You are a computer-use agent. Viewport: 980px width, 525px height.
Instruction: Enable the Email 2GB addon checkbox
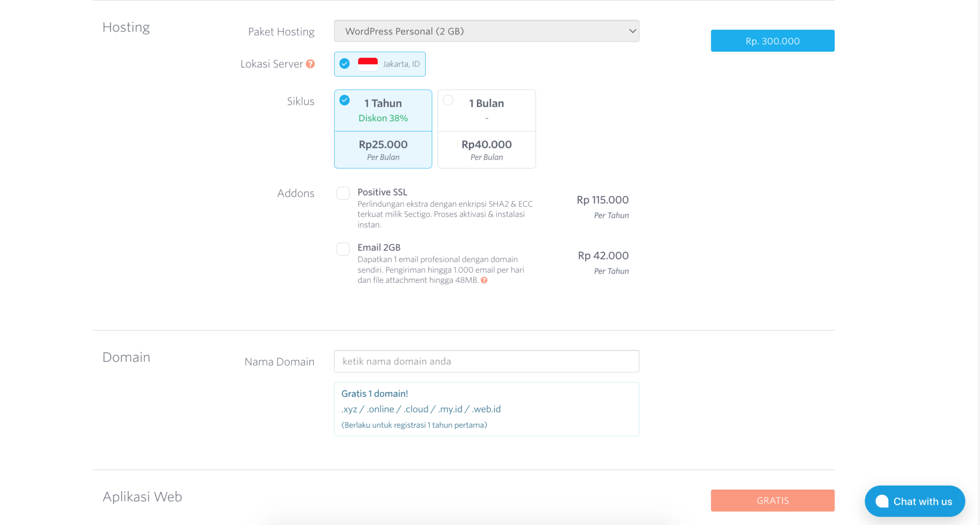pos(343,248)
